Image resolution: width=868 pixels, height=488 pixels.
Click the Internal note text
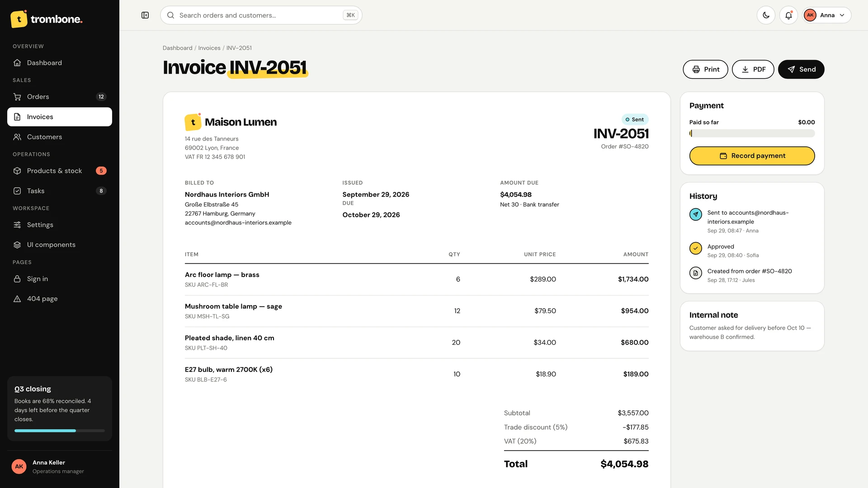[750, 333]
